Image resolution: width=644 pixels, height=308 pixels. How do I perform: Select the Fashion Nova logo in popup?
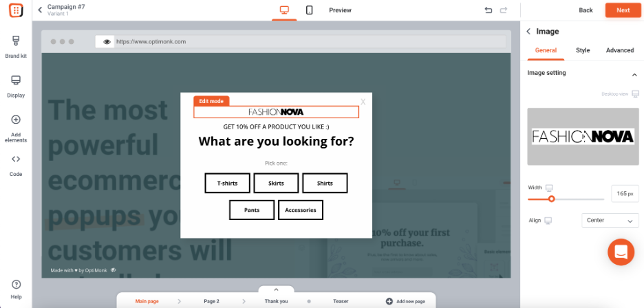(x=276, y=111)
